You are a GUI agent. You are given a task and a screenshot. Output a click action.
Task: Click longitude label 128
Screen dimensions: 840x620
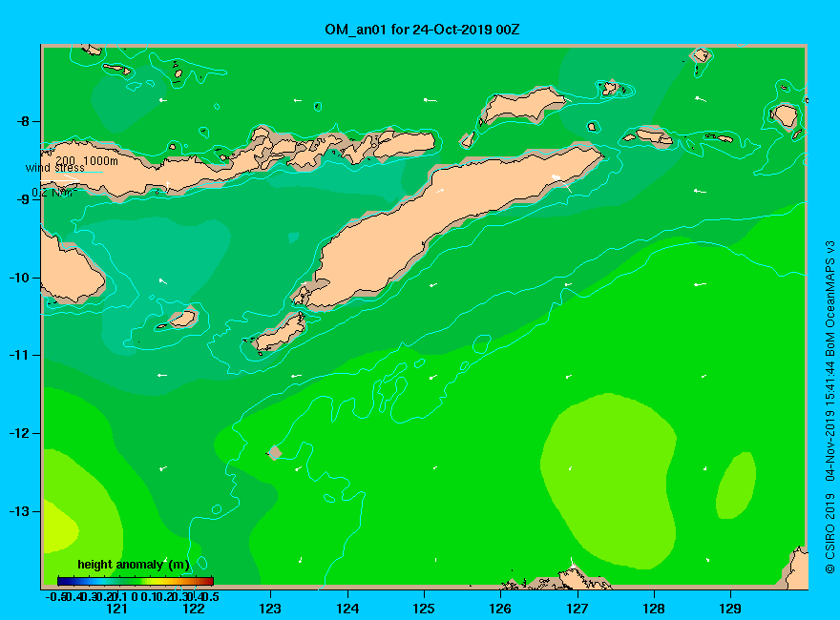pos(654,609)
